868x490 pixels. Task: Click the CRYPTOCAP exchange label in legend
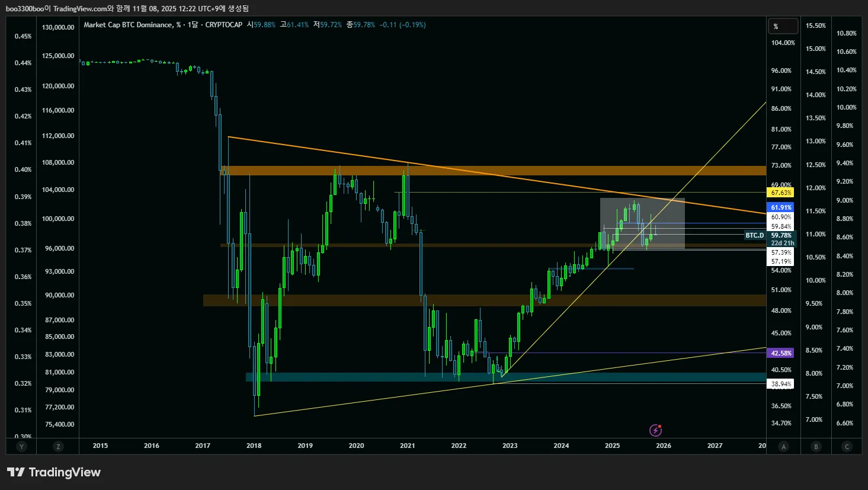point(223,25)
